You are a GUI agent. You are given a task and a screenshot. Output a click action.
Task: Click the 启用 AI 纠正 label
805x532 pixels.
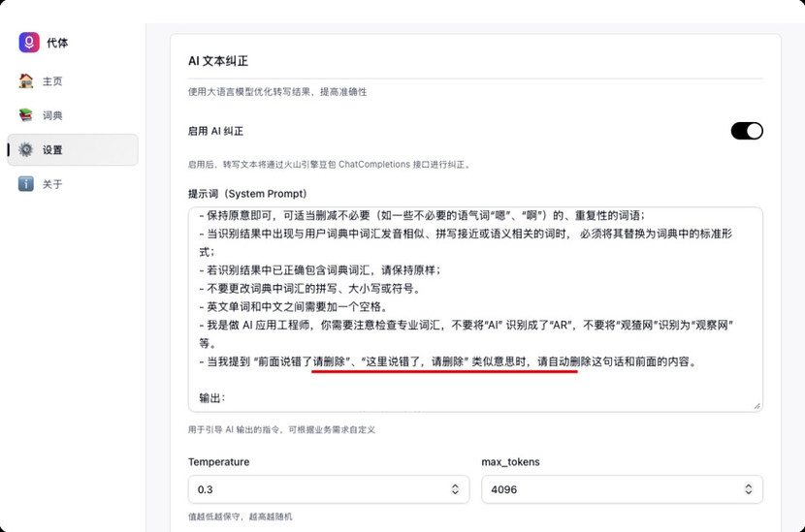pos(215,131)
